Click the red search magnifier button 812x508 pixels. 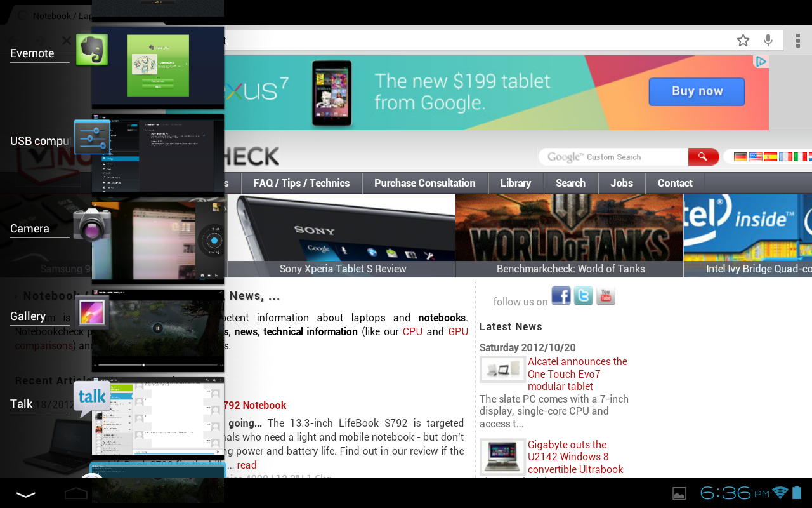pyautogui.click(x=703, y=157)
